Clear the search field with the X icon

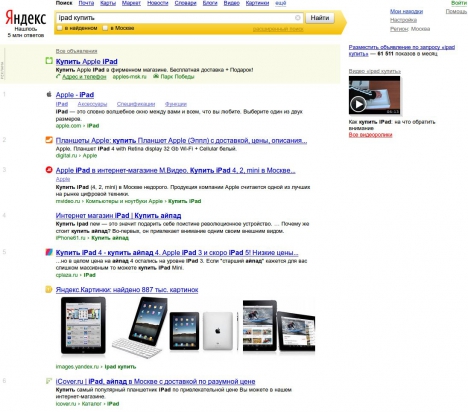tap(298, 18)
